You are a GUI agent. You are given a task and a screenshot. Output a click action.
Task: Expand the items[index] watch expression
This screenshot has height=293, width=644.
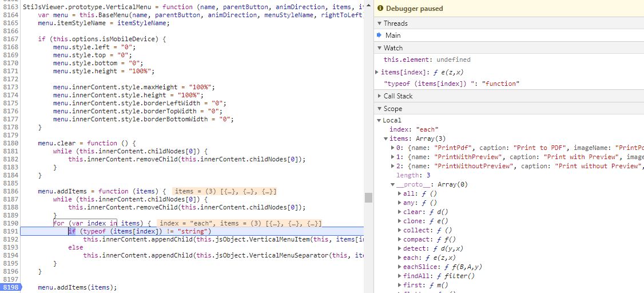pos(377,72)
